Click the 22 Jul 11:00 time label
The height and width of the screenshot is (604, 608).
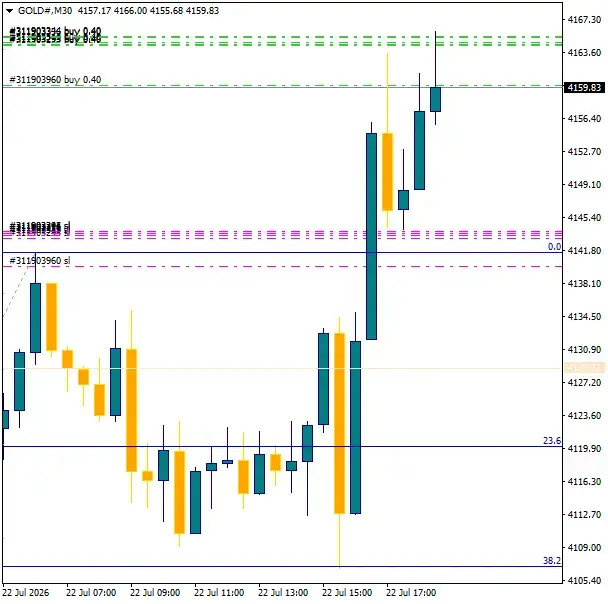219,593
